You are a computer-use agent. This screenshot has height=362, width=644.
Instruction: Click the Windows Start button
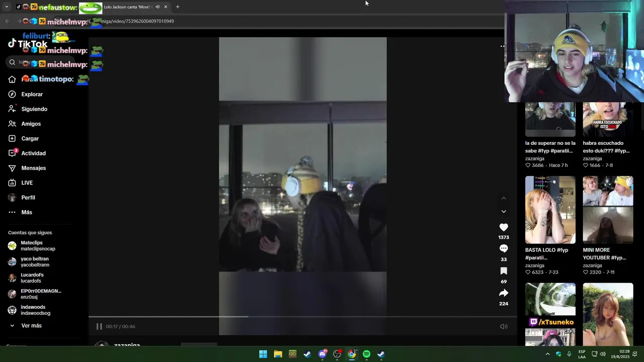(x=263, y=354)
